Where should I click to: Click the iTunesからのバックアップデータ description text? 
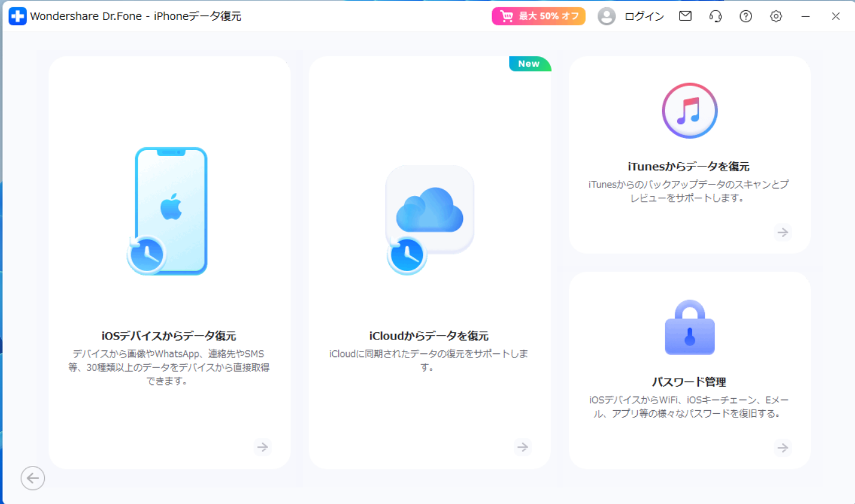point(689,191)
